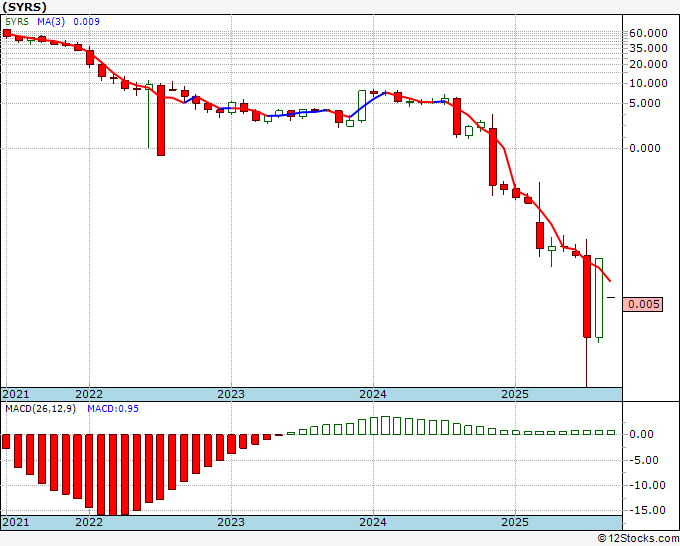680x546 pixels.
Task: Click the 2022 label on MACD axis
Action: coord(89,522)
